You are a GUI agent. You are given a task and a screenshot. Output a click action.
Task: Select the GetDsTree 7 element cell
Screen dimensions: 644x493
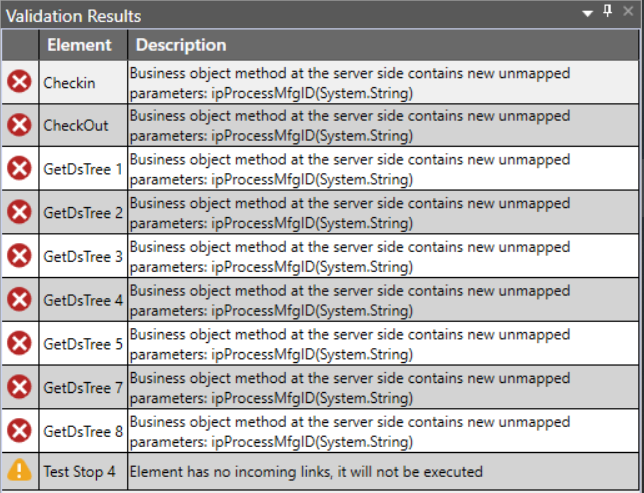pos(83,388)
